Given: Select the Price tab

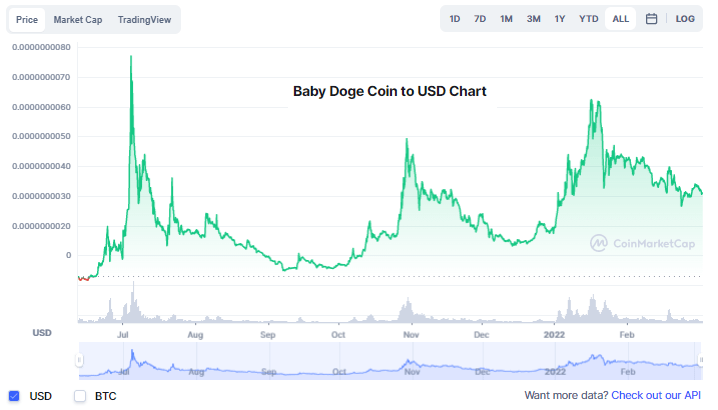Looking at the screenshot, I should (27, 19).
